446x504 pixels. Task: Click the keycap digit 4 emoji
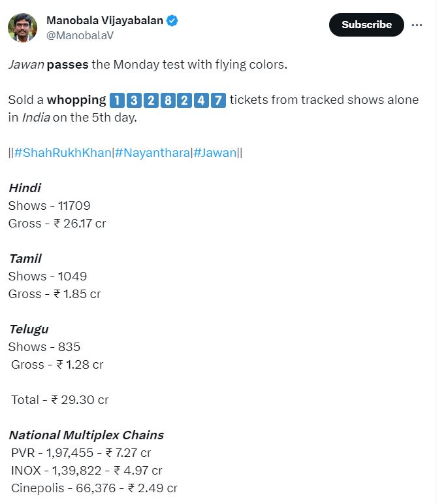(201, 100)
